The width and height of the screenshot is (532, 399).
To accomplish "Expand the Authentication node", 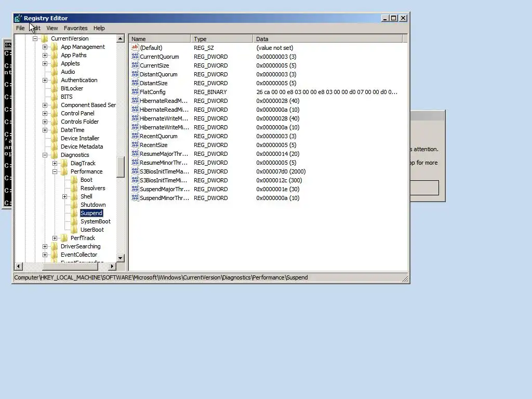I will [x=45, y=80].
